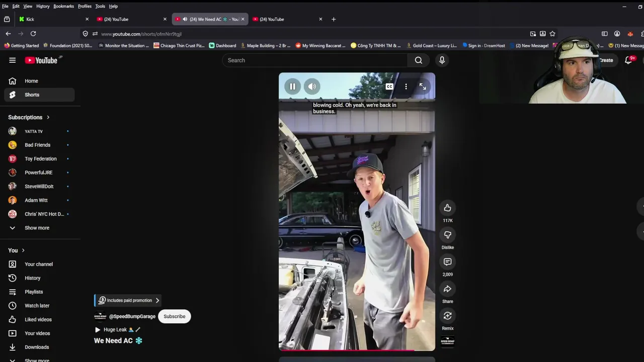The height and width of the screenshot is (362, 644).
Task: Open the File menu
Action: [5, 6]
